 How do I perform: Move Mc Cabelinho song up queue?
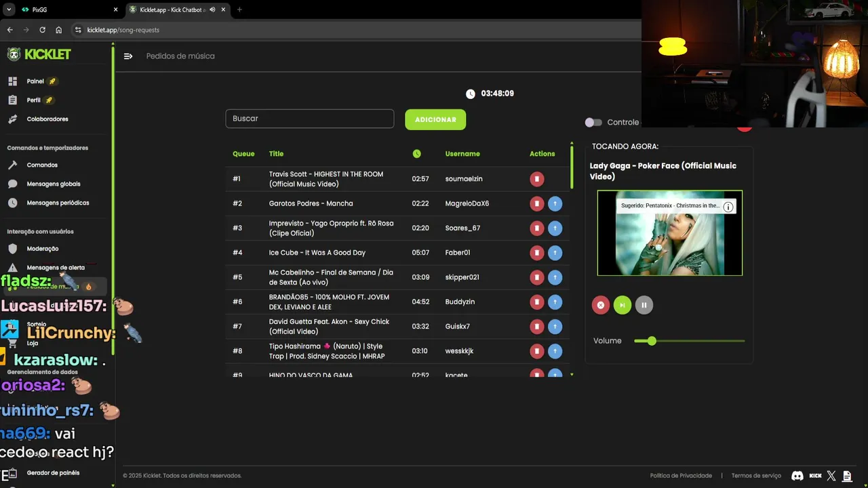pos(555,277)
